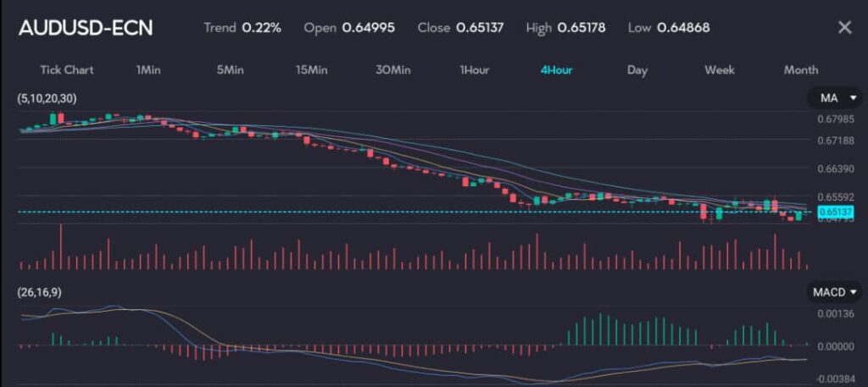Click the MACD (26,16,9) parameters label
868x387 pixels.
coord(39,292)
